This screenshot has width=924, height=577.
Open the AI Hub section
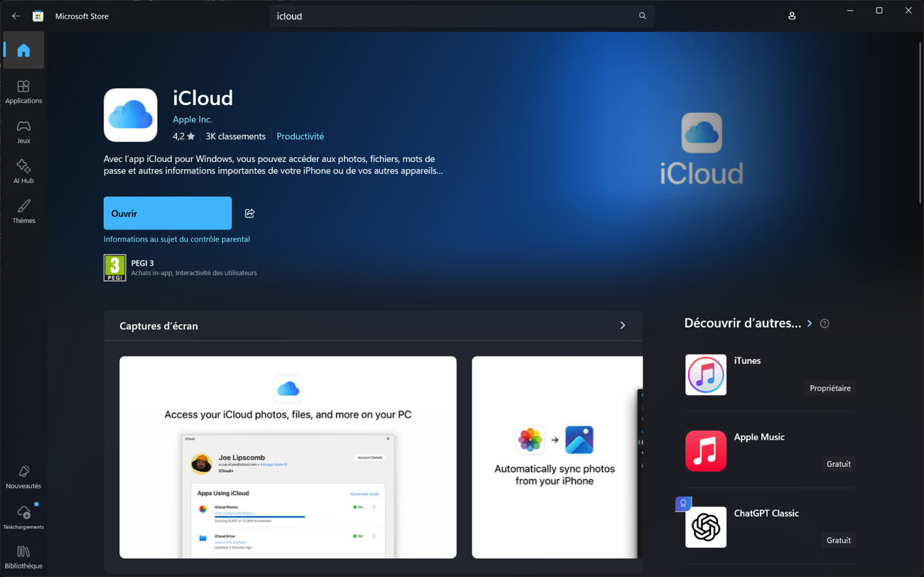23,171
